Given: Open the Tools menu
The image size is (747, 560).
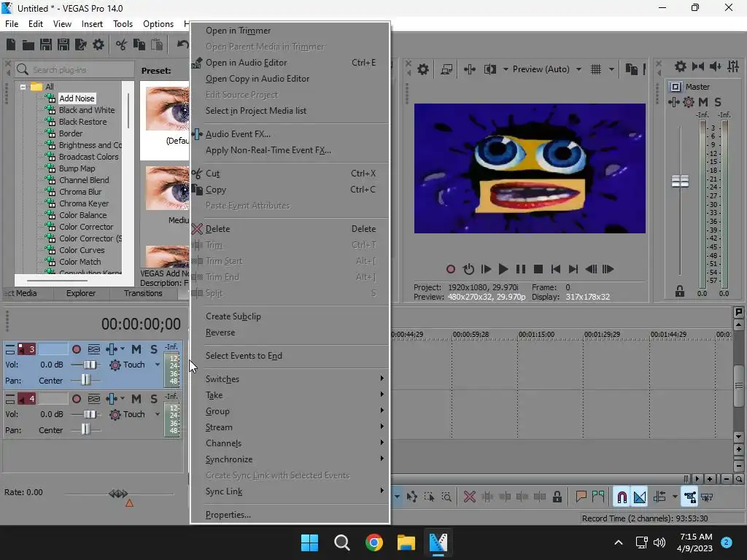Looking at the screenshot, I should pos(123,24).
